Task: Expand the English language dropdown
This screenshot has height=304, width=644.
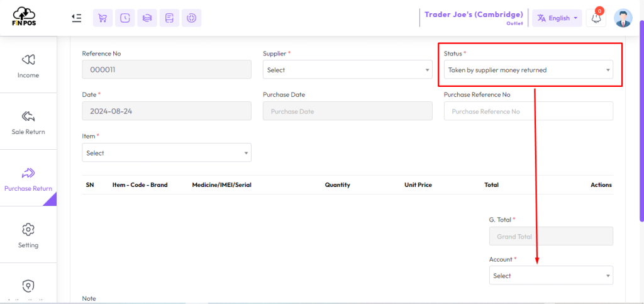Action: (x=557, y=18)
